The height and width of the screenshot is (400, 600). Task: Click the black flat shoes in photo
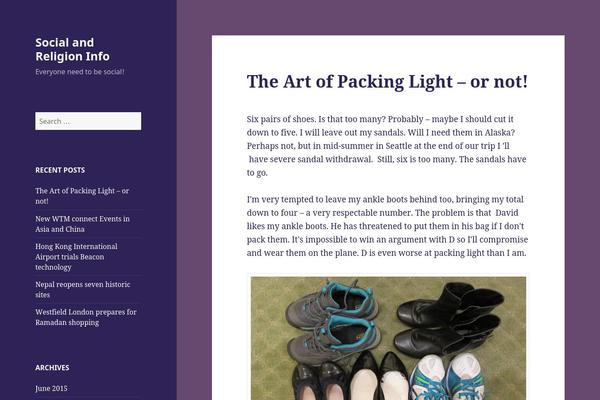click(320, 381)
